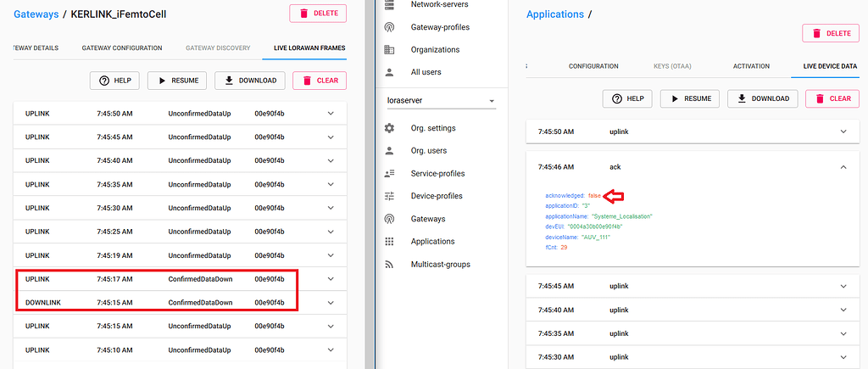Viewport: 868px width, 369px height.
Task: Open Gateway-profiles from the sidebar
Action: coord(440,27)
